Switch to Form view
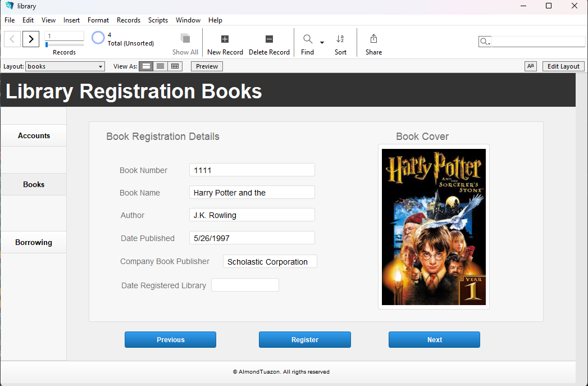 [146, 66]
